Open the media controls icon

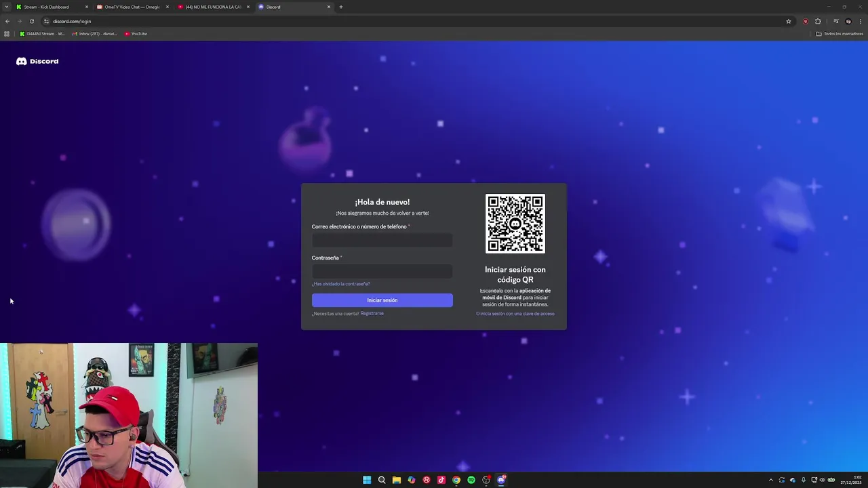click(x=836, y=21)
